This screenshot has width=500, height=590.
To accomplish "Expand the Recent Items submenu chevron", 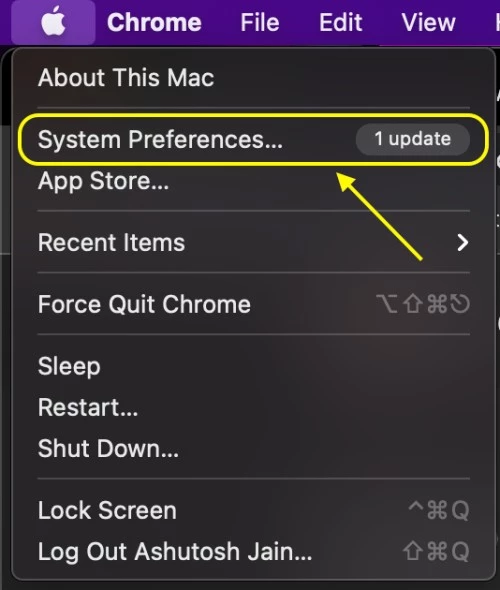I will pos(463,242).
